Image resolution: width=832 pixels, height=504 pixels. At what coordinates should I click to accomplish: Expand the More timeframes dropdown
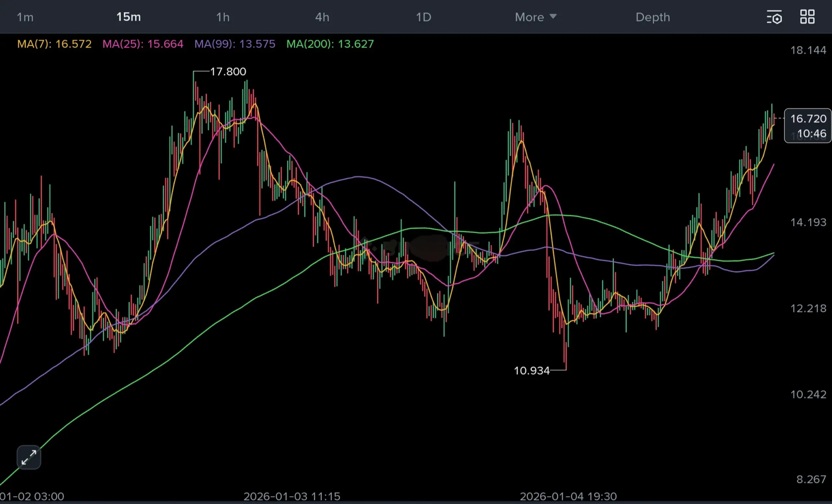[x=529, y=17]
